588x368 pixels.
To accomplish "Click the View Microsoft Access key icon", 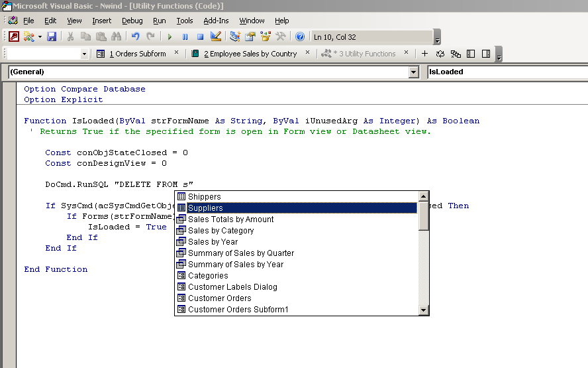I will pos(14,36).
